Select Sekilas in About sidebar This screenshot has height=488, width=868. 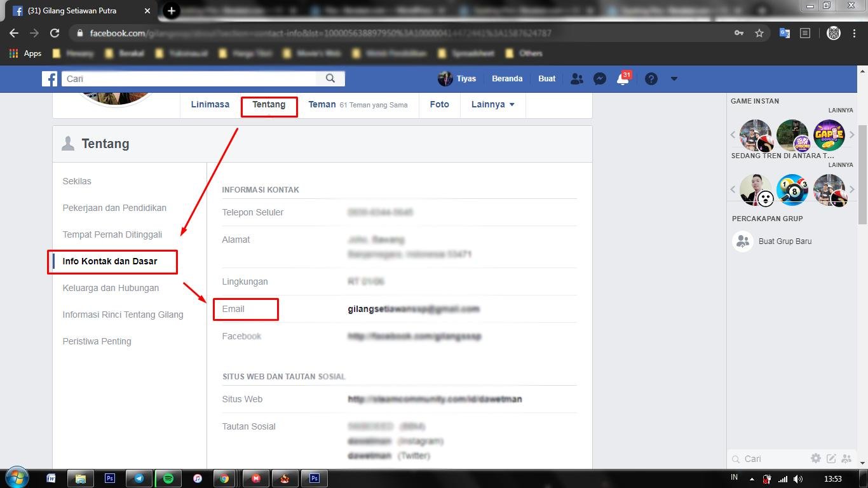[x=77, y=181]
